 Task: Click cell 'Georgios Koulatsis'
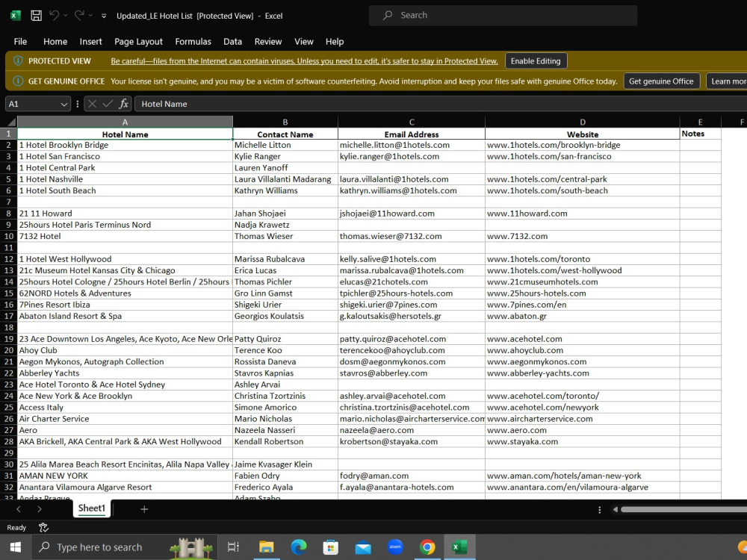285,316
